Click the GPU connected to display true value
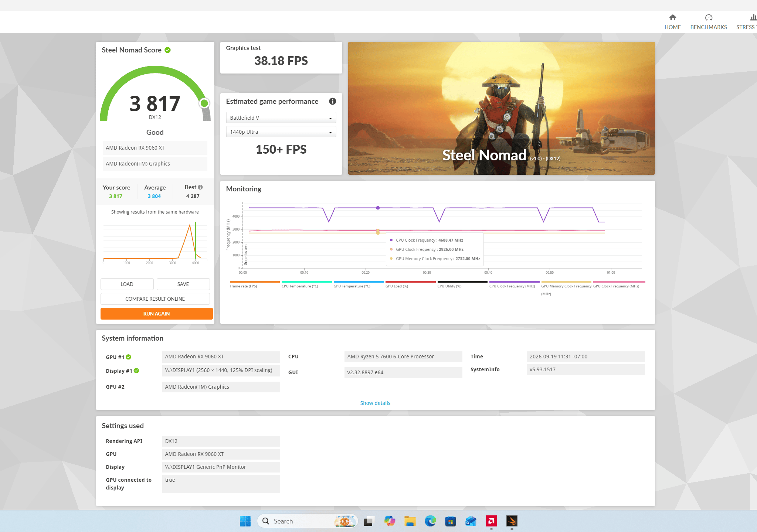757x532 pixels. [x=221, y=484]
